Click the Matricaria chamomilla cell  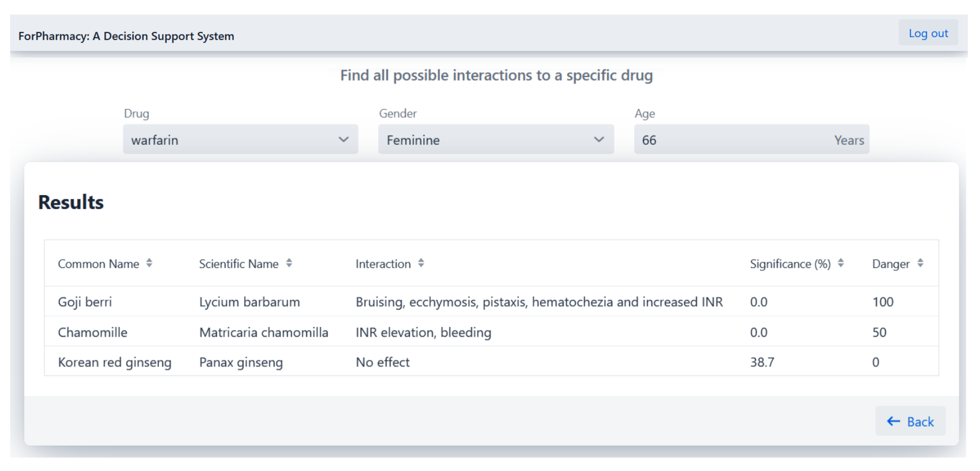coord(264,332)
